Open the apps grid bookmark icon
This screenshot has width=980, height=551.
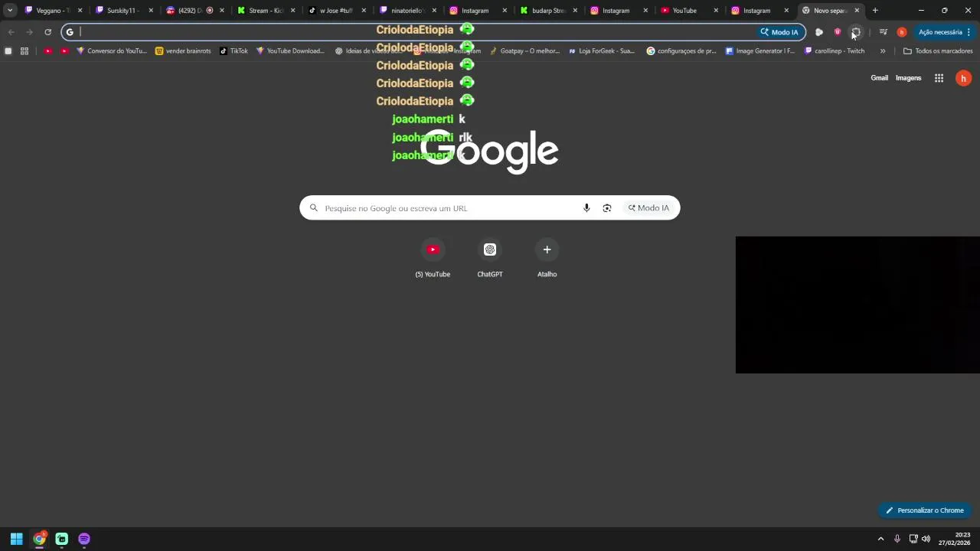24,51
